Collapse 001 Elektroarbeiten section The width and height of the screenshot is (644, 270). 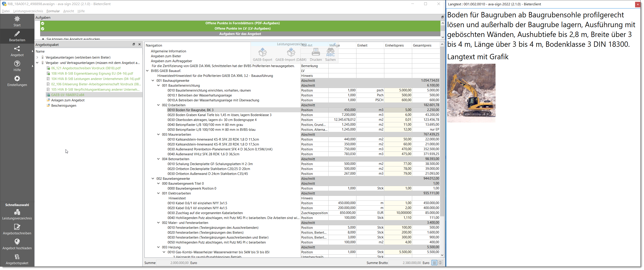(x=158, y=193)
